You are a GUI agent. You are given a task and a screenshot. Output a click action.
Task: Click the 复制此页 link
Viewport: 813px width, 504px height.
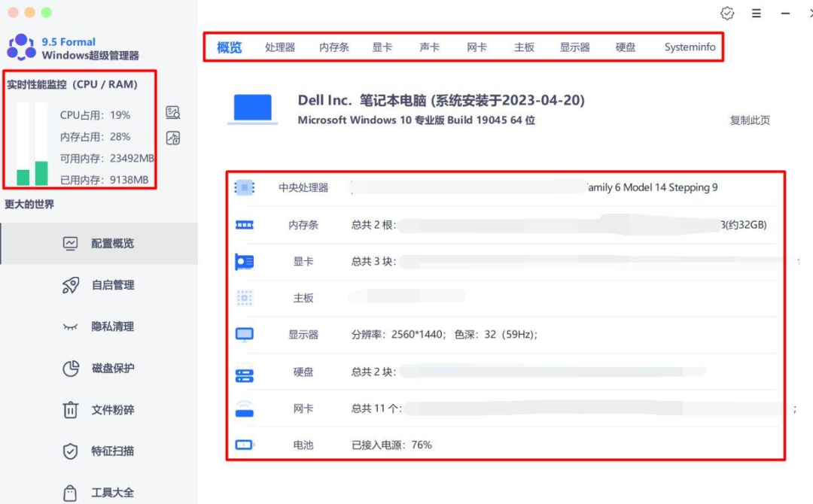(751, 120)
